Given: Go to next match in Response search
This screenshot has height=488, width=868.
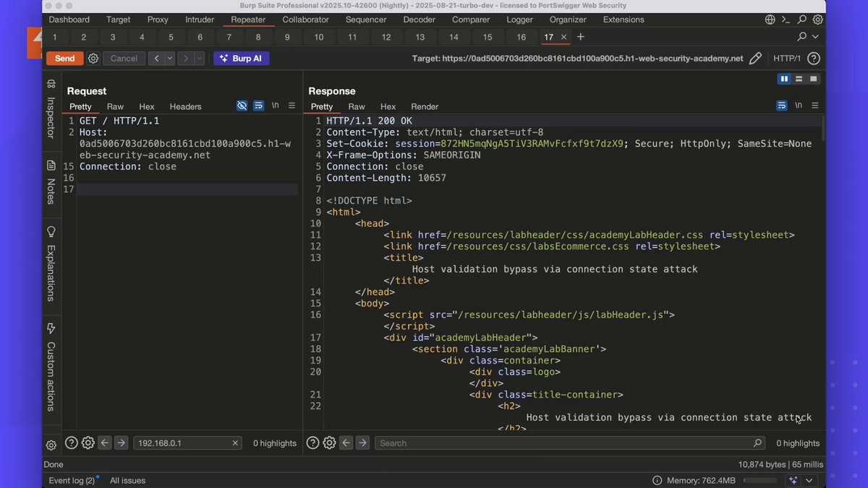Looking at the screenshot, I should coord(363,443).
